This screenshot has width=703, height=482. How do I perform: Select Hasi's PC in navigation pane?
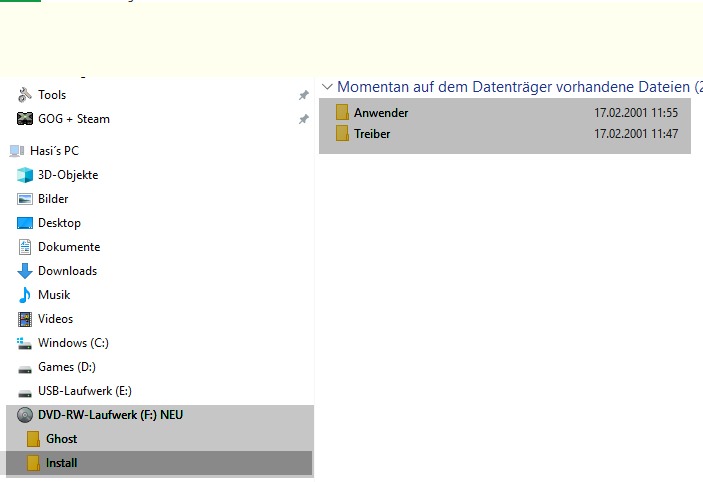point(54,151)
